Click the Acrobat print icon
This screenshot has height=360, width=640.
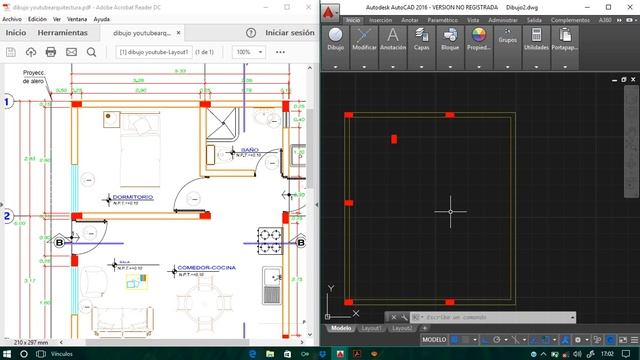pyautogui.click(x=51, y=52)
